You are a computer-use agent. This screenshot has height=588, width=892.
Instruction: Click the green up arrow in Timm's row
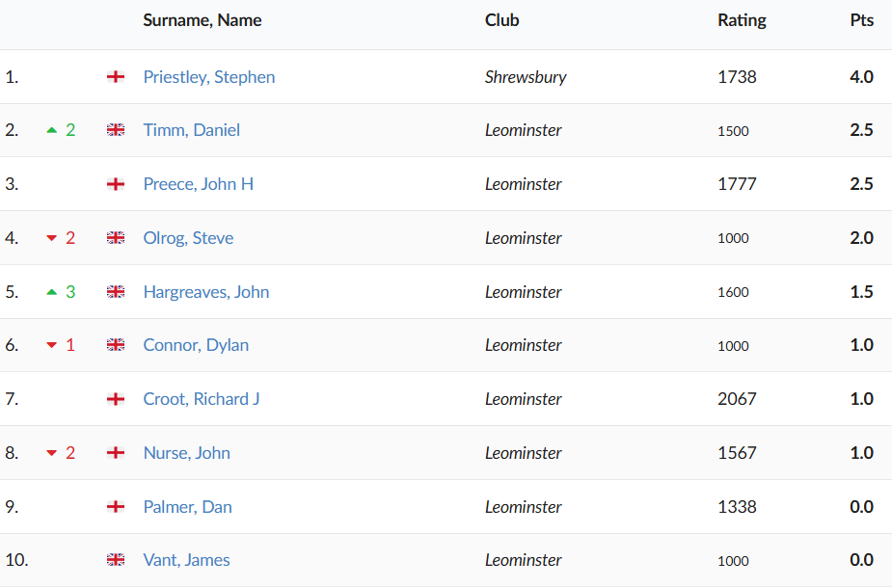coord(52,130)
